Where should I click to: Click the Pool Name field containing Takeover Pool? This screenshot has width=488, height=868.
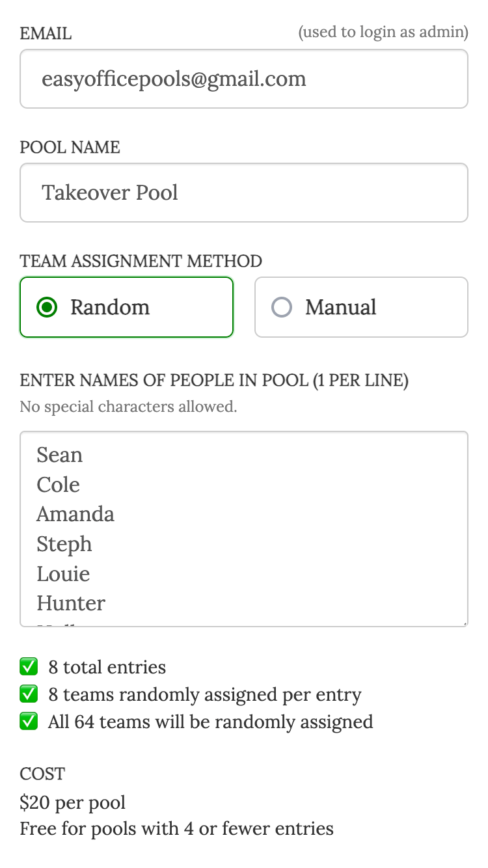pyautogui.click(x=243, y=192)
